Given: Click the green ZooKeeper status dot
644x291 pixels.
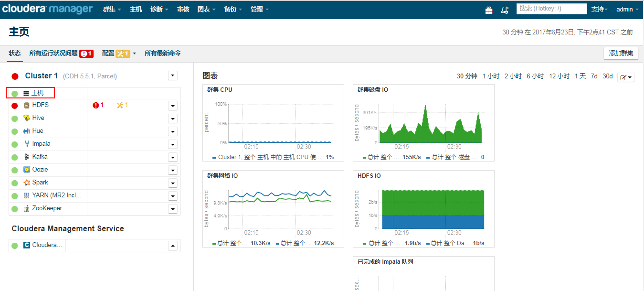Looking at the screenshot, I should click(15, 209).
